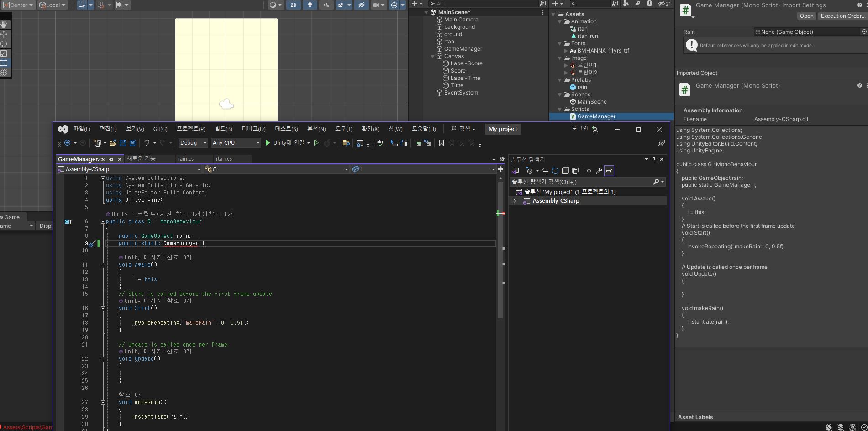Click Start Without Debugging outline play icon

click(316, 143)
